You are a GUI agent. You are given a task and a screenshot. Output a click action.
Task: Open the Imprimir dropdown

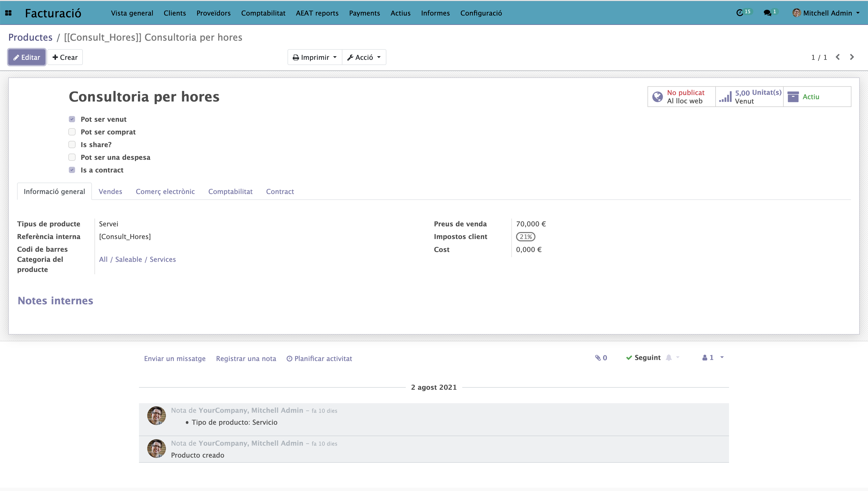click(x=315, y=57)
